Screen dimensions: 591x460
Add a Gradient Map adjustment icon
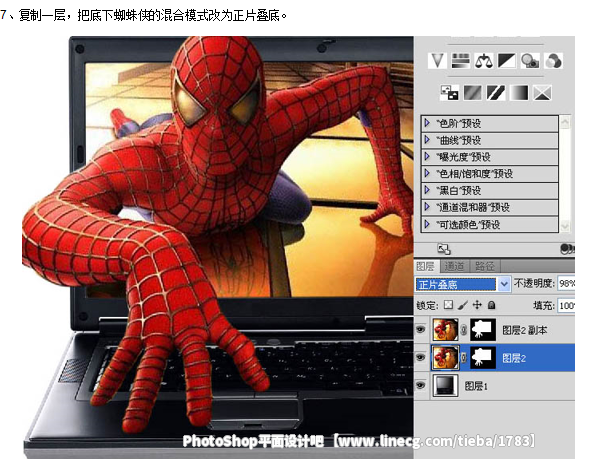coord(519,92)
